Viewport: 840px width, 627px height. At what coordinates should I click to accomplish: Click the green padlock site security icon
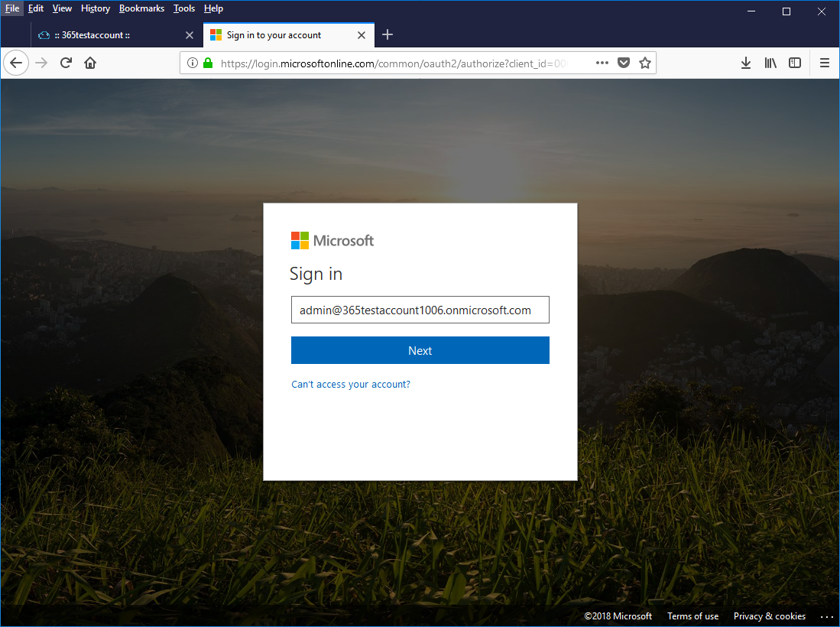pos(207,63)
